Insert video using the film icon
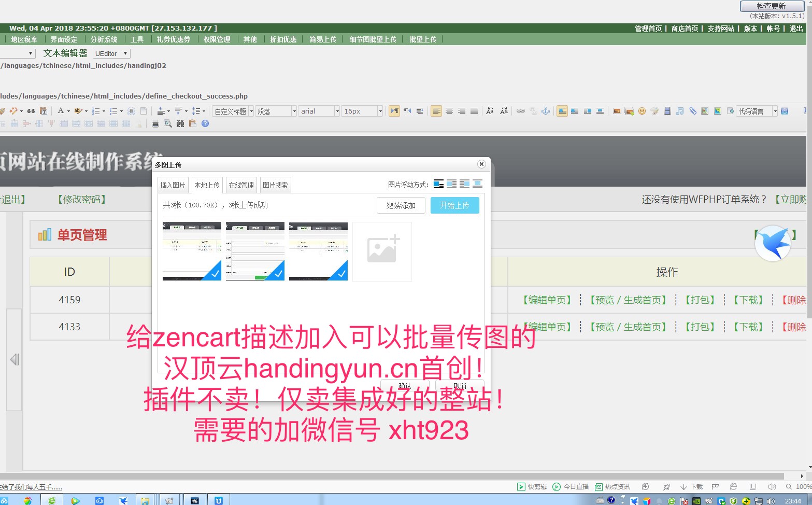Viewport: 812px width, 505px height. 667,111
